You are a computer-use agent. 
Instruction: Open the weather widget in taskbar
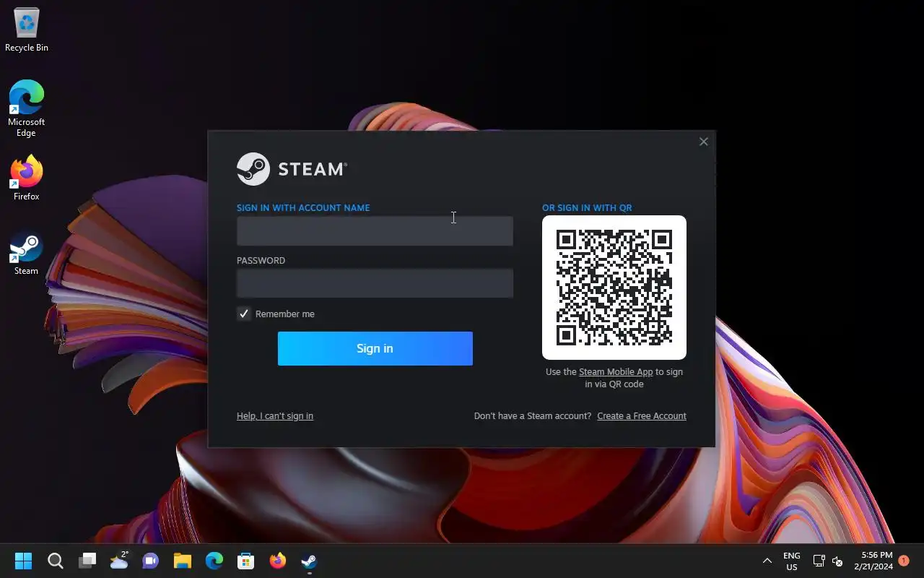119,561
